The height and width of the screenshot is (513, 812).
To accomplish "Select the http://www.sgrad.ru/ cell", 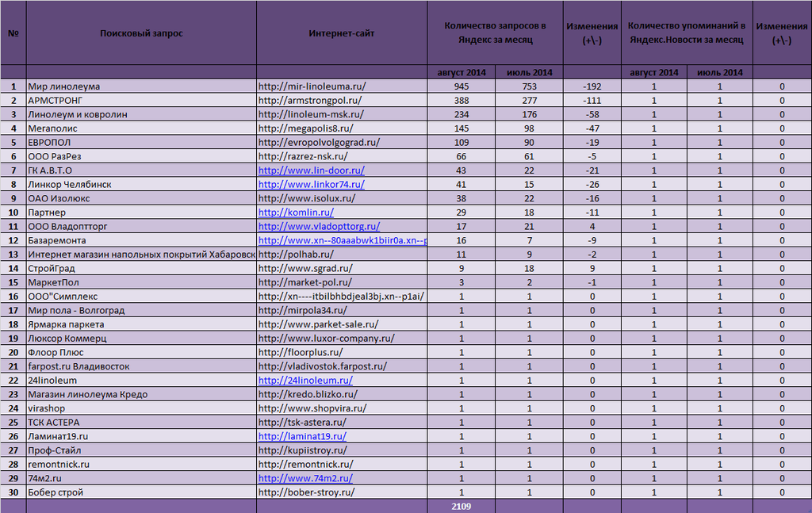I will pos(342,268).
